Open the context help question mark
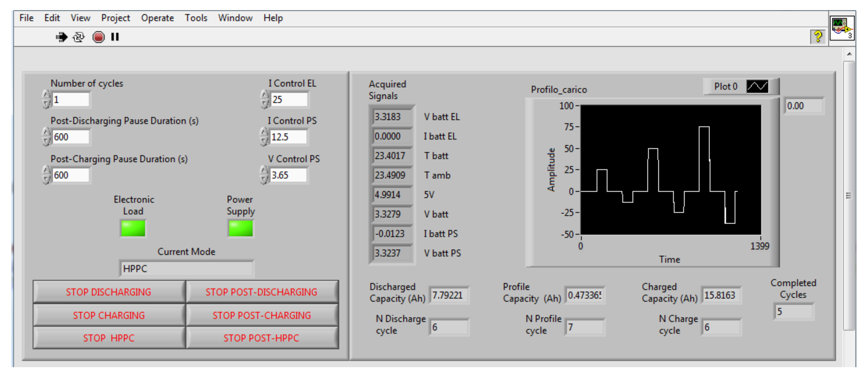This screenshot has height=380, width=868. click(818, 36)
